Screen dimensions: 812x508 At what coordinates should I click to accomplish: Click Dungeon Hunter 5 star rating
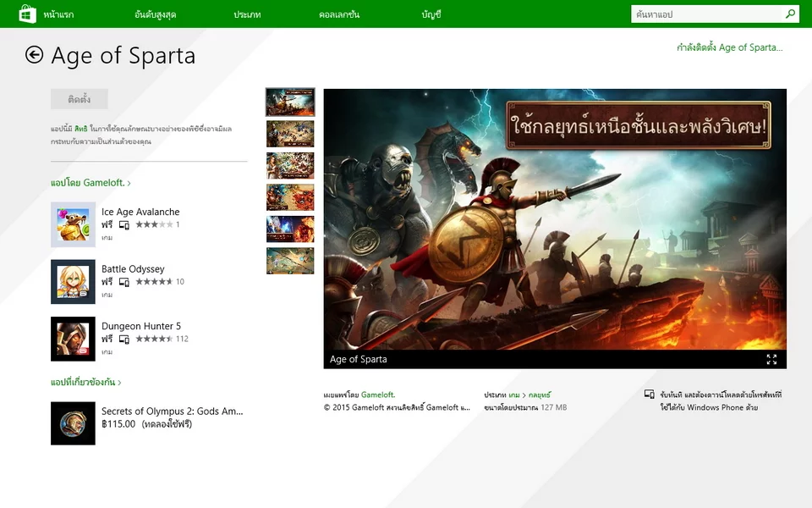(x=154, y=339)
